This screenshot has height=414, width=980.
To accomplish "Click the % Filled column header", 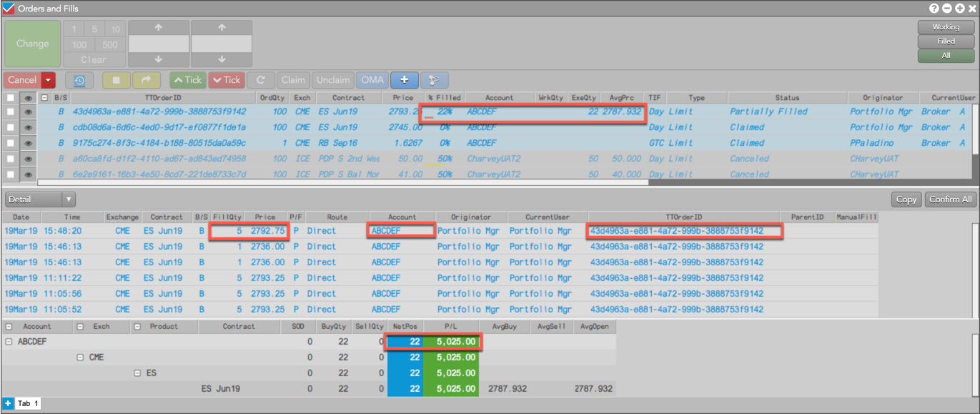I will tap(444, 97).
